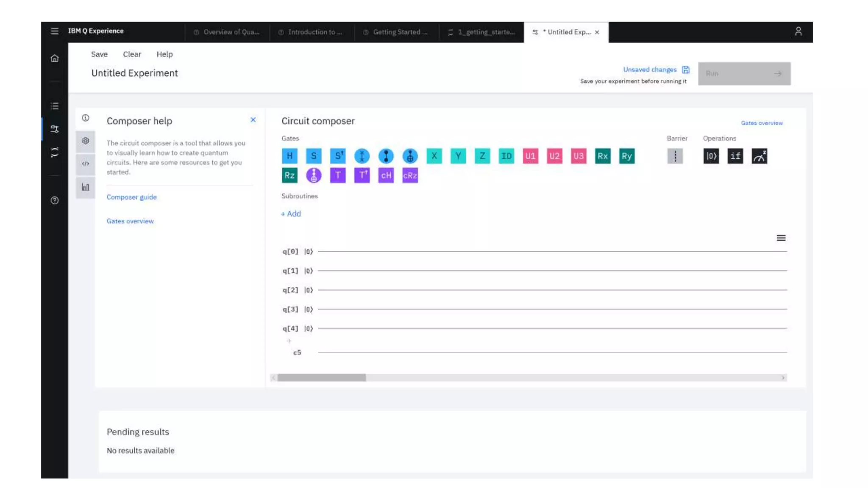Choose the |0> reset operation

coord(711,156)
